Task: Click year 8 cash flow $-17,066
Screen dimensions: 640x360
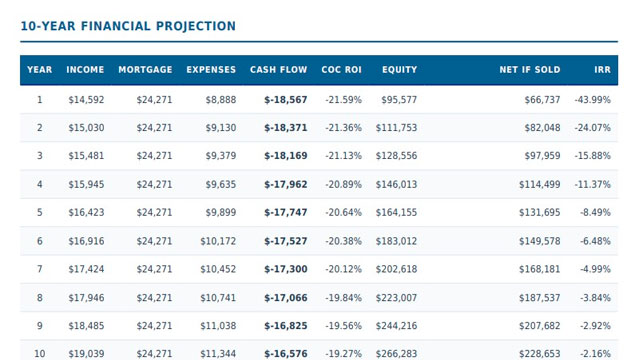Action: pos(285,298)
